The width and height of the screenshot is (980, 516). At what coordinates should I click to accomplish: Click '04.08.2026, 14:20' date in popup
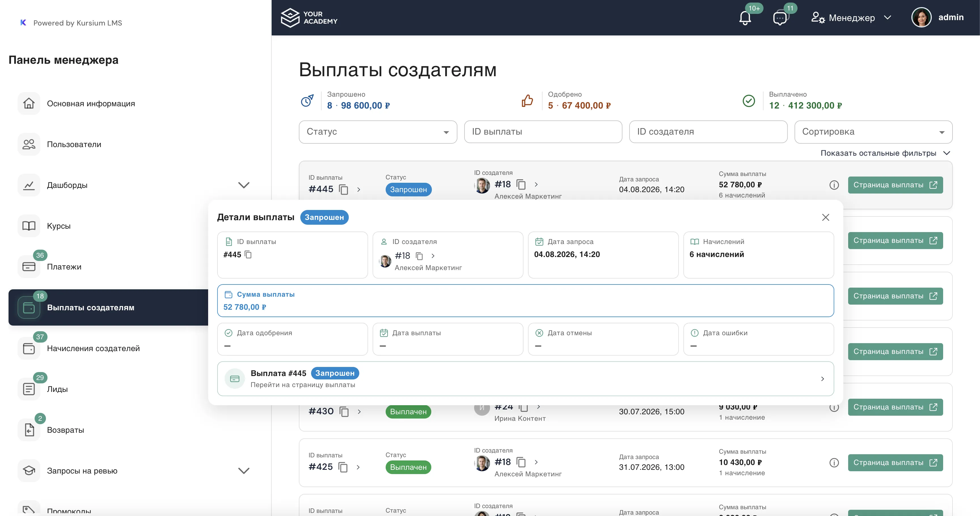(567, 254)
